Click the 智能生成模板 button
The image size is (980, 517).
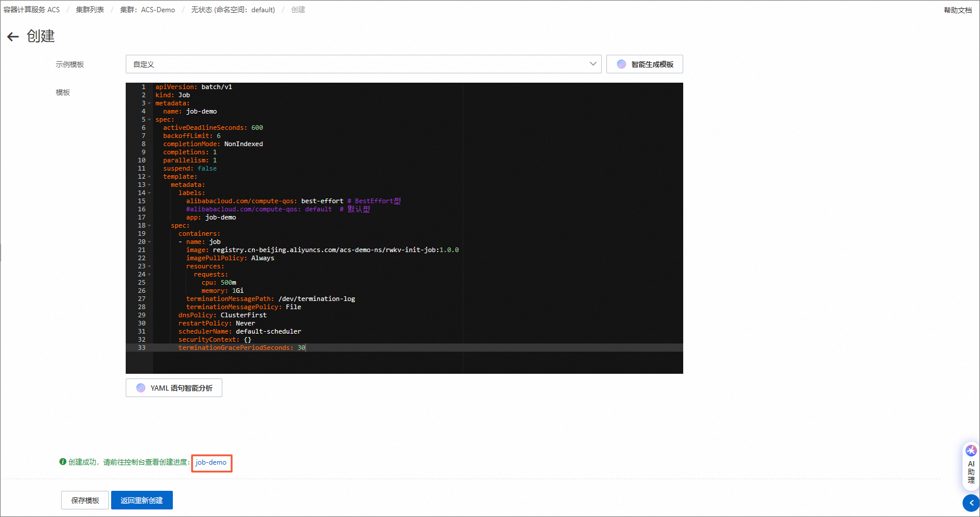[644, 64]
